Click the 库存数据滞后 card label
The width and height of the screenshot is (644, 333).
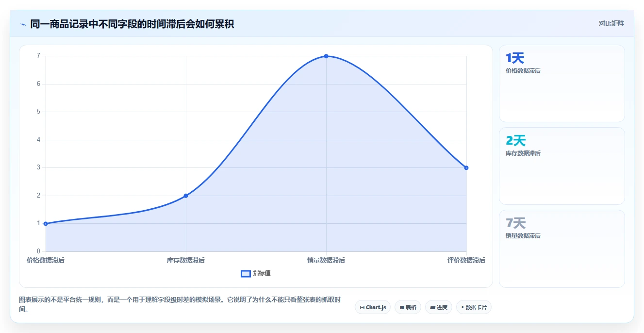[x=523, y=153]
